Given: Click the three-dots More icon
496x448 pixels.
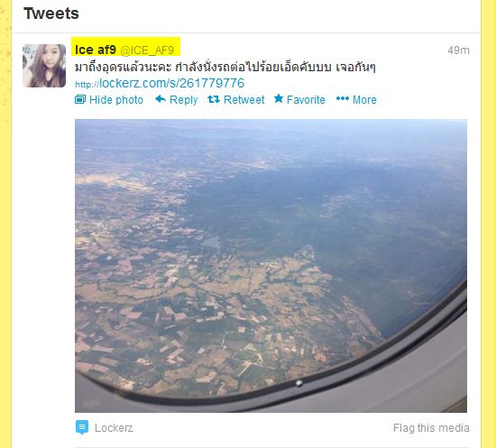Looking at the screenshot, I should tap(343, 99).
